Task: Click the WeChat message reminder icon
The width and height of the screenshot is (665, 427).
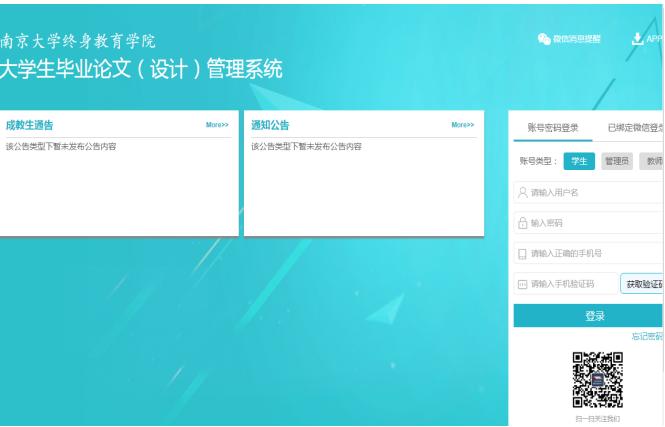Action: click(544, 39)
